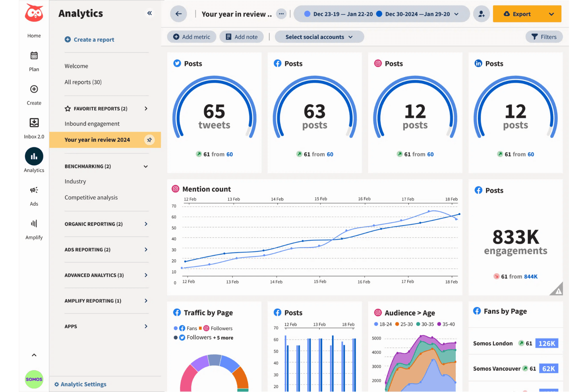Click the Twitter icon on tweets card
The image size is (588, 392).
click(x=177, y=64)
